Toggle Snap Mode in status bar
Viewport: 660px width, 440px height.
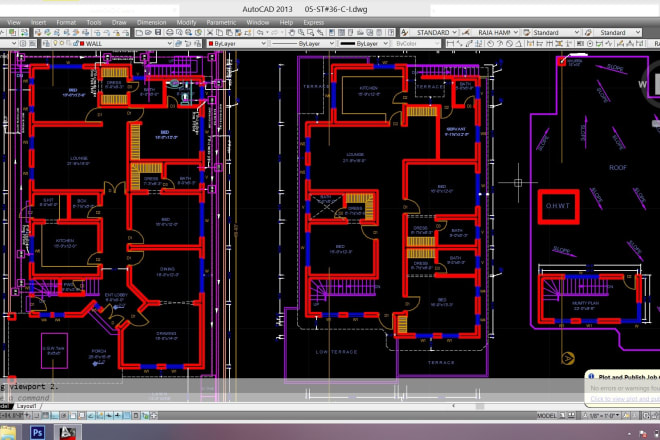click(37, 416)
